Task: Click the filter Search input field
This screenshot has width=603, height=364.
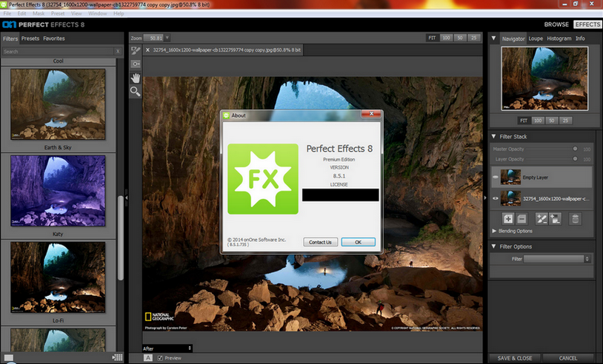Action: [x=58, y=52]
